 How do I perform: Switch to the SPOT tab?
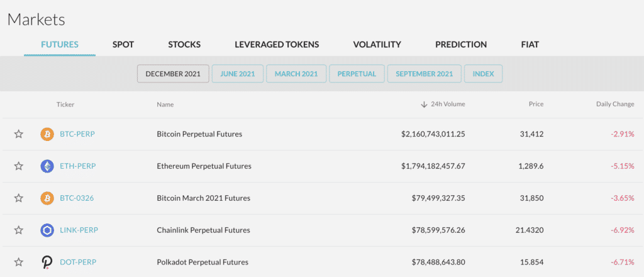[123, 45]
